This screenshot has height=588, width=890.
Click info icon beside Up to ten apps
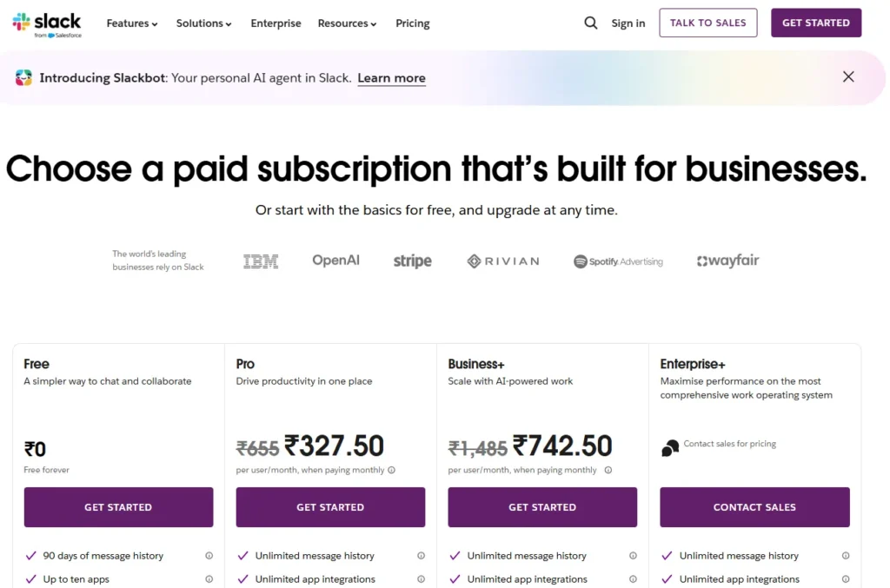coord(209,579)
